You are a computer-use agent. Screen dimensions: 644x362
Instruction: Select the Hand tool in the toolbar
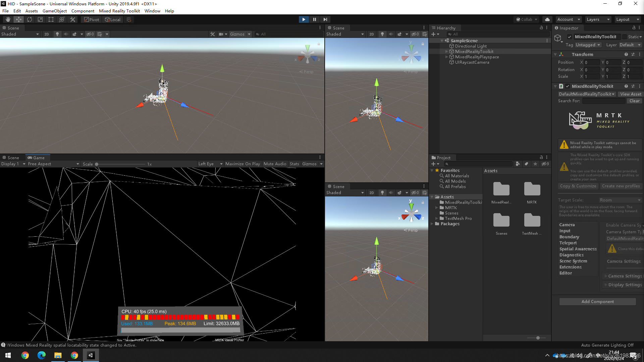point(8,19)
